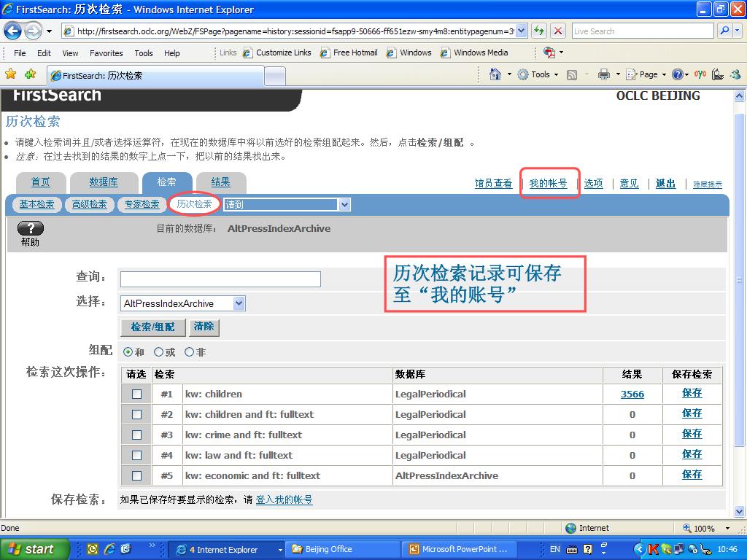The width and height of the screenshot is (747, 560).
Task: Open the AltPressIndexArchive database dropdown
Action: [239, 303]
